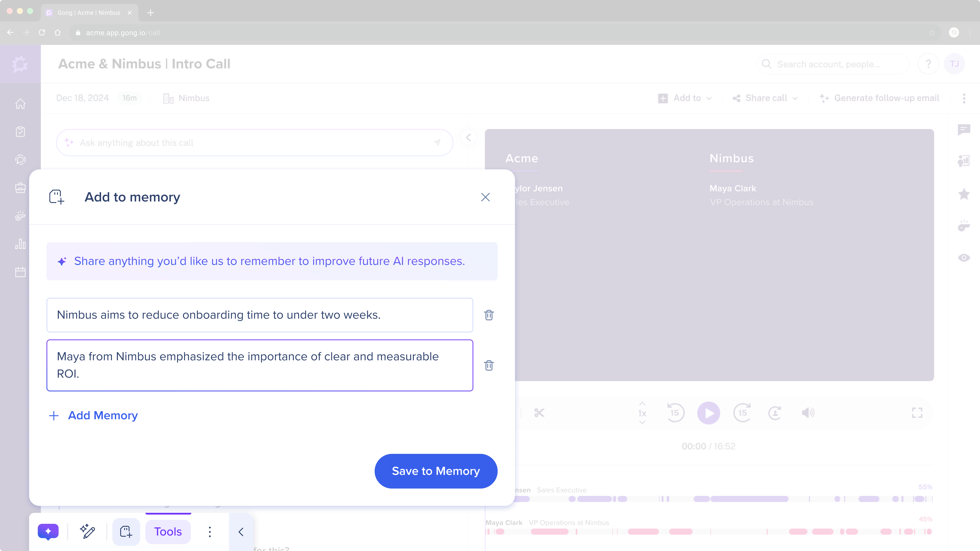Skip forward 15 seconds
This screenshot has height=551, width=980.
click(x=742, y=413)
